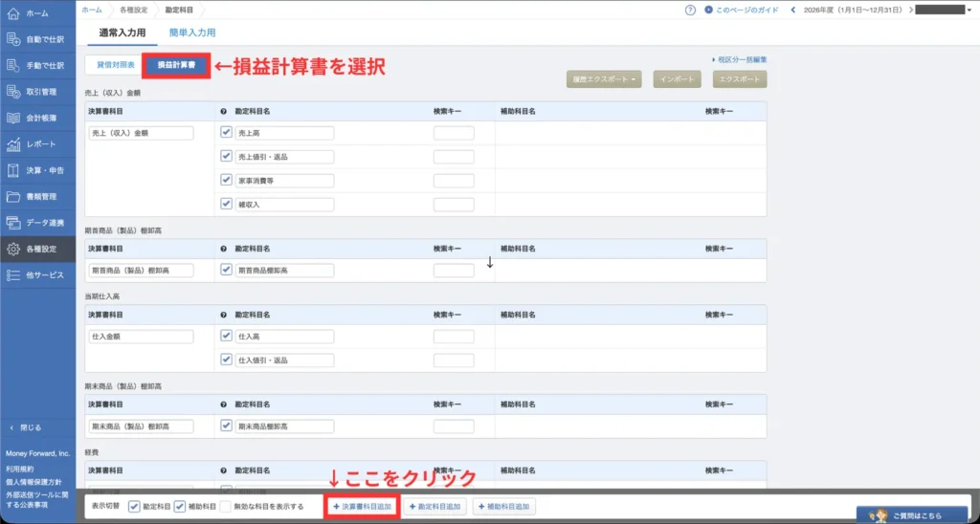
Task: Click the このページのガイド play icon
Action: (708, 10)
